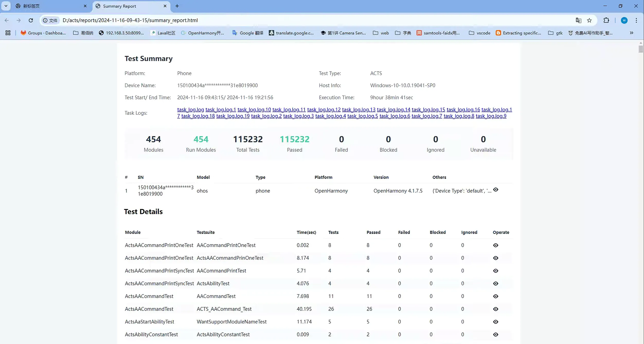The width and height of the screenshot is (644, 344).
Task: Switch to the Summary Report tab
Action: click(131, 6)
